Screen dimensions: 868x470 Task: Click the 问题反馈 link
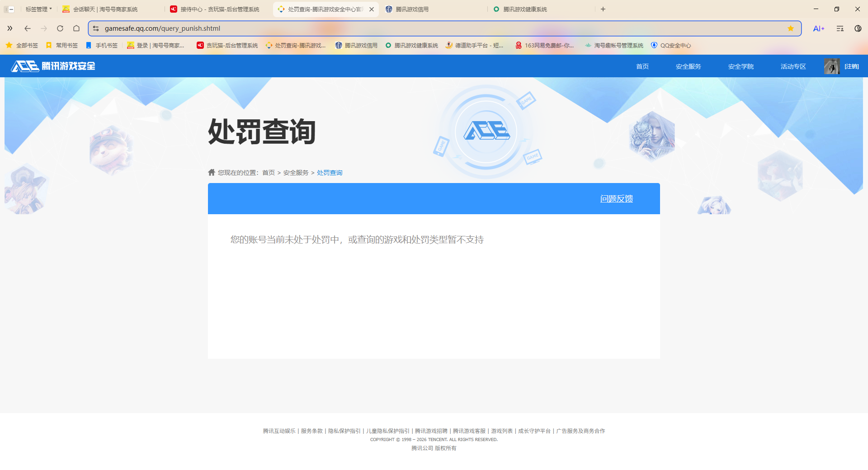617,198
